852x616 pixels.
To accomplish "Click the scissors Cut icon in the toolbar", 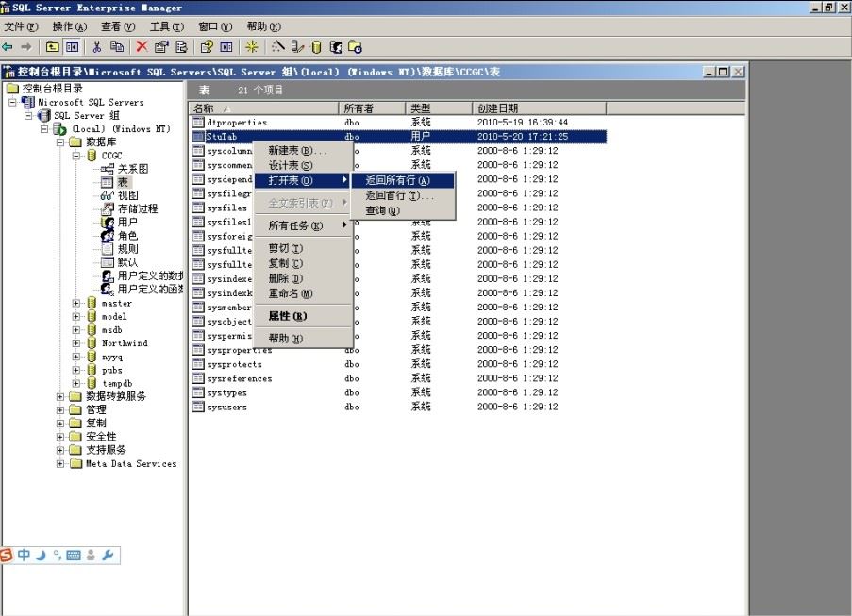I will click(x=97, y=47).
